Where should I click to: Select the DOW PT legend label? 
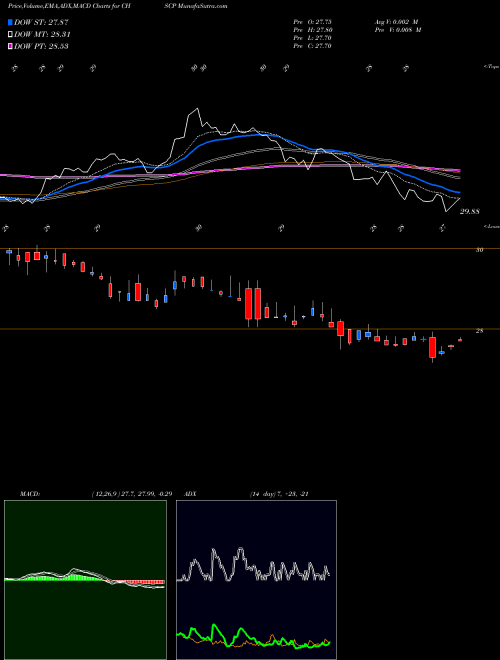pos(41,46)
